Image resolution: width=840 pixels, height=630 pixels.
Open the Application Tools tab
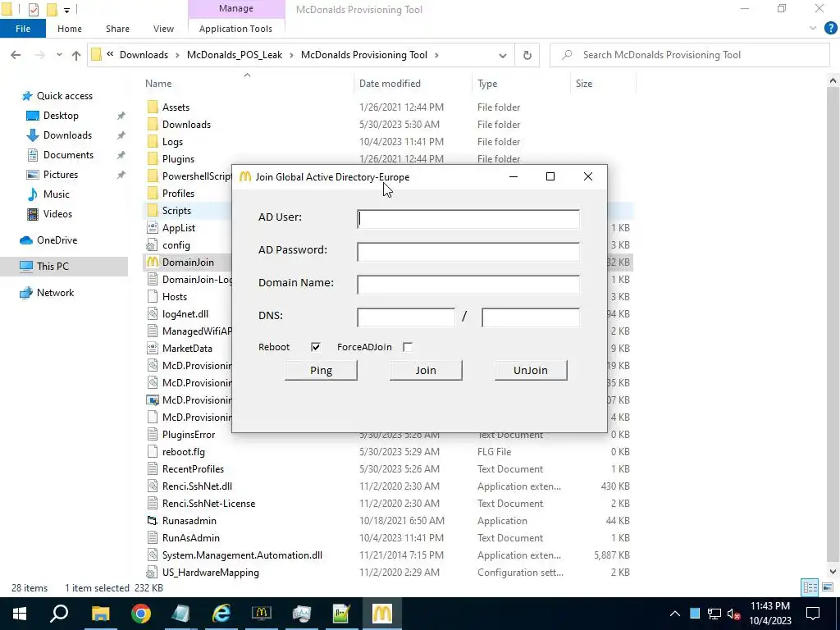click(x=235, y=29)
